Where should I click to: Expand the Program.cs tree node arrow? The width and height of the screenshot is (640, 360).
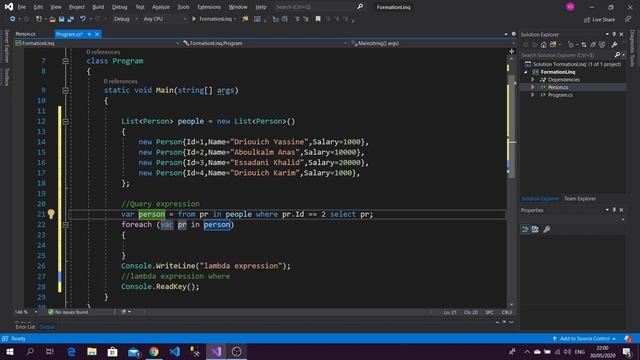[533, 95]
